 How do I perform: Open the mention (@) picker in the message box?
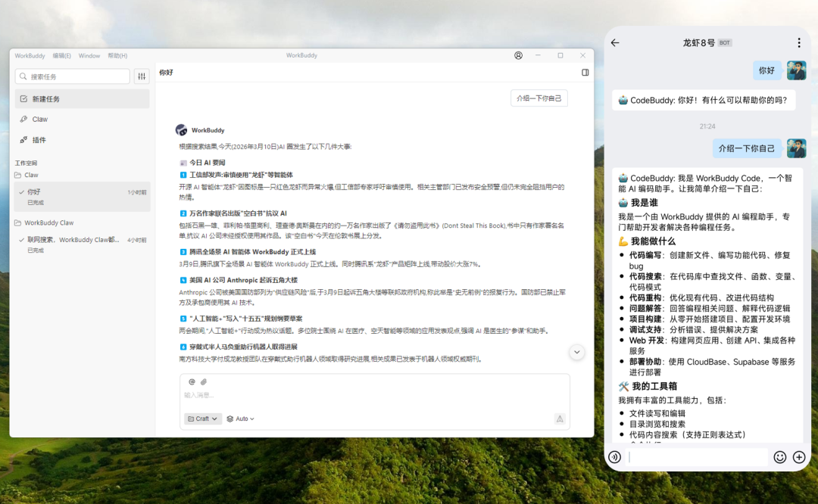pos(191,381)
